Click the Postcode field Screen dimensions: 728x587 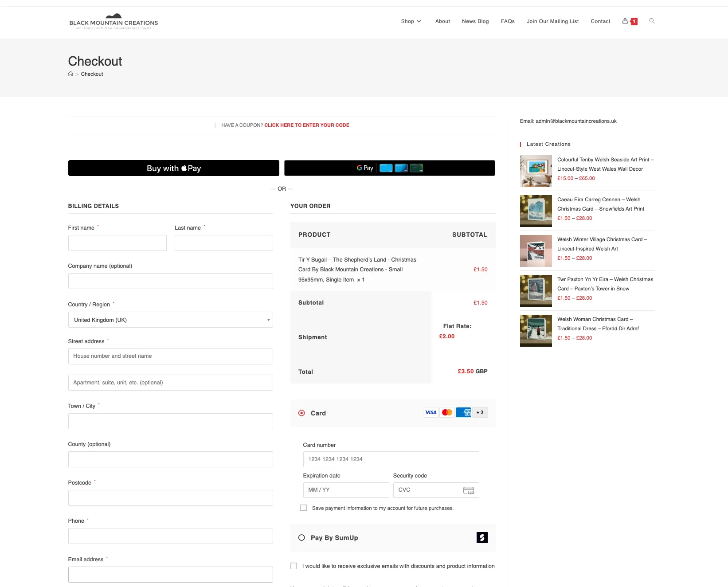tap(171, 498)
